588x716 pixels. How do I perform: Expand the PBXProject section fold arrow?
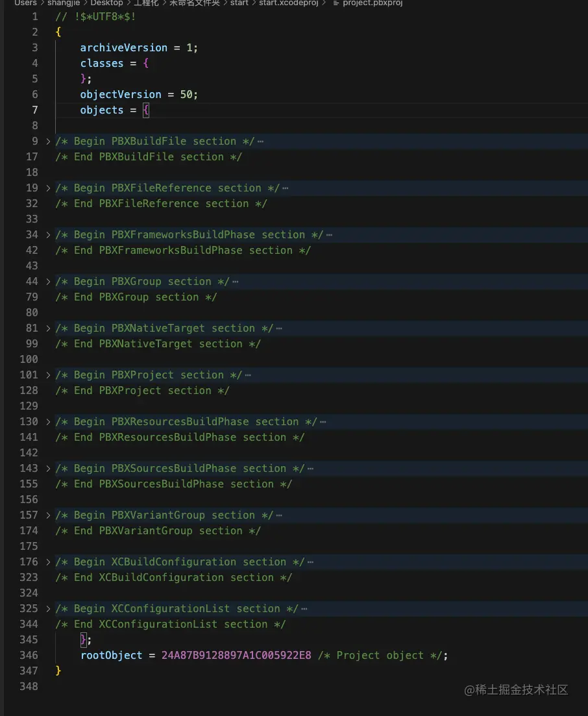point(48,375)
